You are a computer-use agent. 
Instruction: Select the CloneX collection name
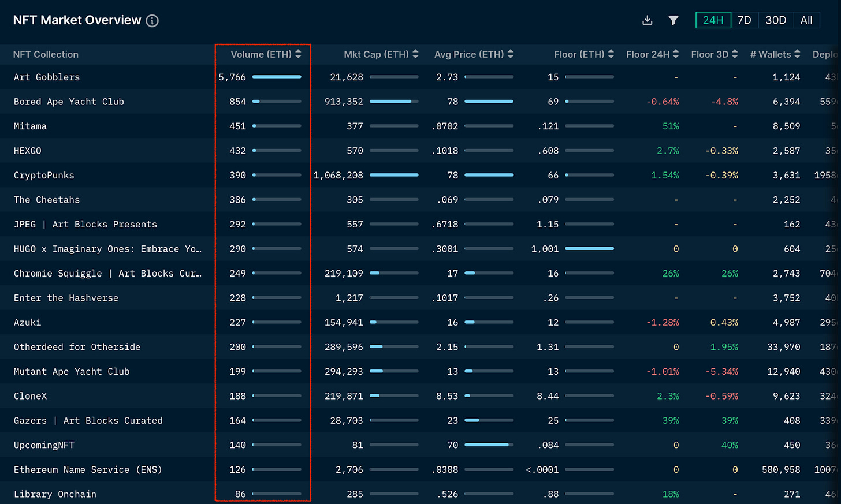(30, 396)
